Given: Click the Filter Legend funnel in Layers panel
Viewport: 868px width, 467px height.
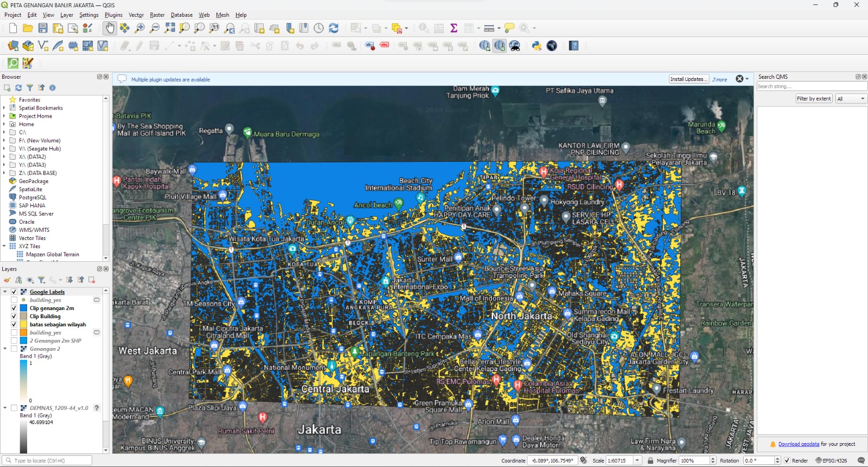Looking at the screenshot, I should click(41, 280).
